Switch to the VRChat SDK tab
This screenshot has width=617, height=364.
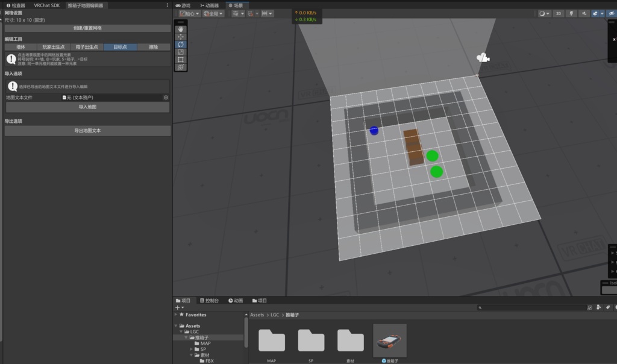[x=46, y=5]
